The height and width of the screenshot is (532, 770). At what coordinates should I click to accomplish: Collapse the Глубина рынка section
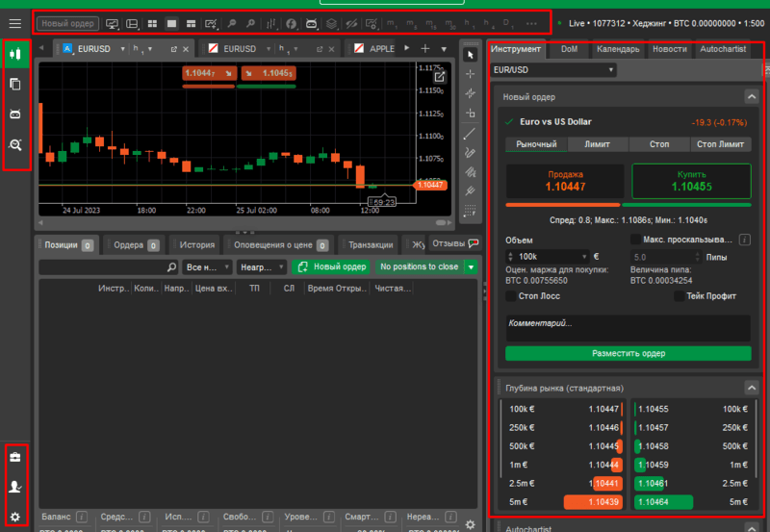(x=752, y=388)
